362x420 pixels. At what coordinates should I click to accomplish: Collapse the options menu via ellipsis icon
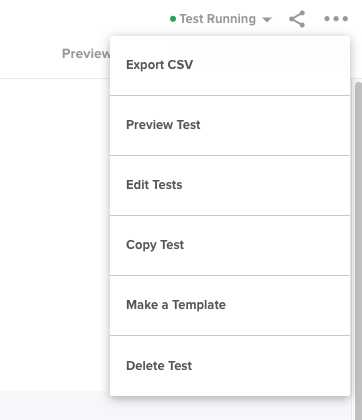(x=336, y=19)
